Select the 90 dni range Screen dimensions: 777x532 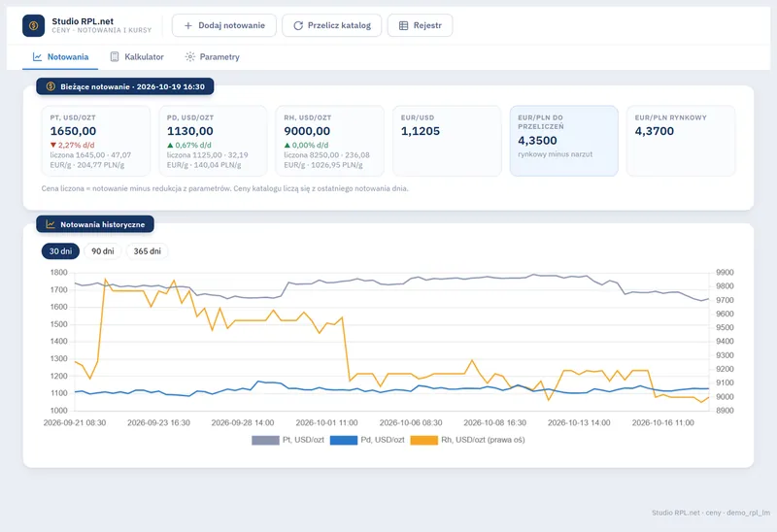103,251
